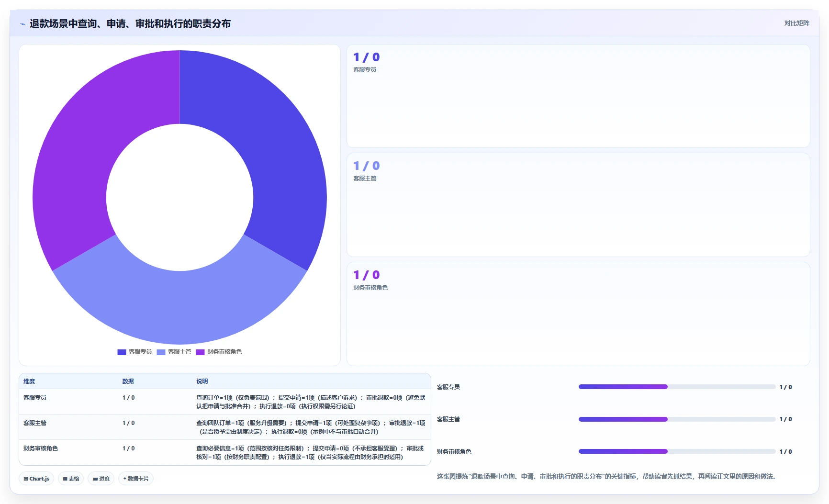Click the 表格 tag chip
Screen dimensions: 829x504
[71, 479]
